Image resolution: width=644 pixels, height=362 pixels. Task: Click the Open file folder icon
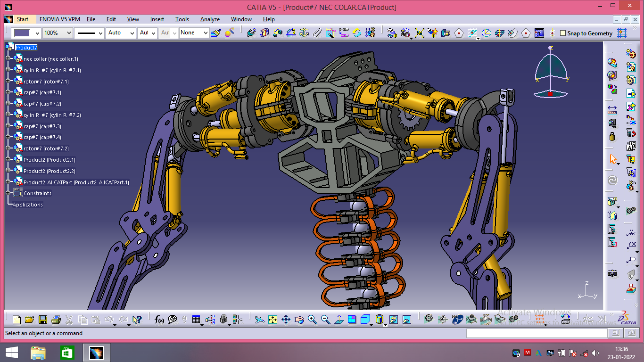[x=29, y=320]
